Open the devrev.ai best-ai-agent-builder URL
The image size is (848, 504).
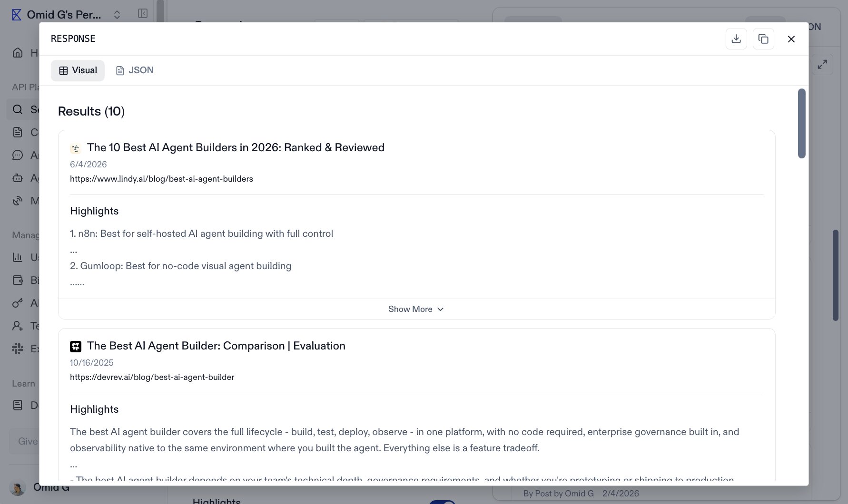point(152,377)
